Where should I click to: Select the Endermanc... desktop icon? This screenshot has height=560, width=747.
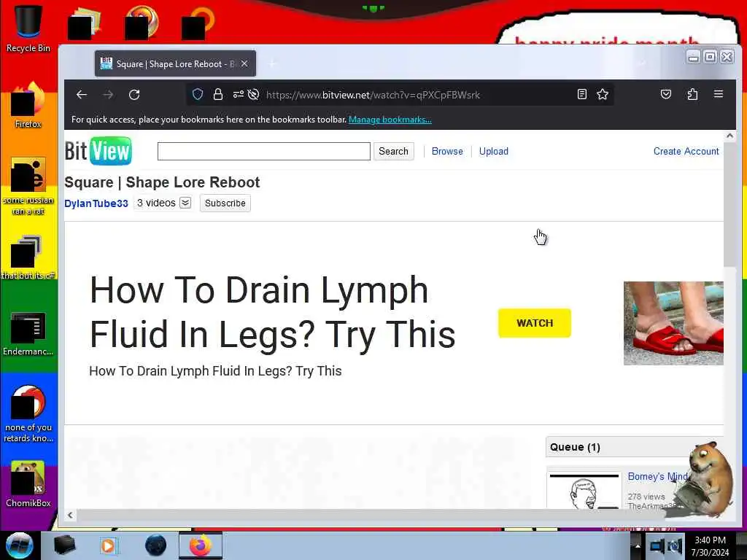[28, 334]
